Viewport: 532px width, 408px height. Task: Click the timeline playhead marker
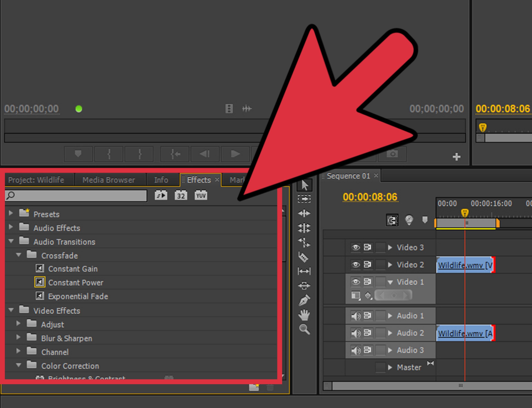464,213
